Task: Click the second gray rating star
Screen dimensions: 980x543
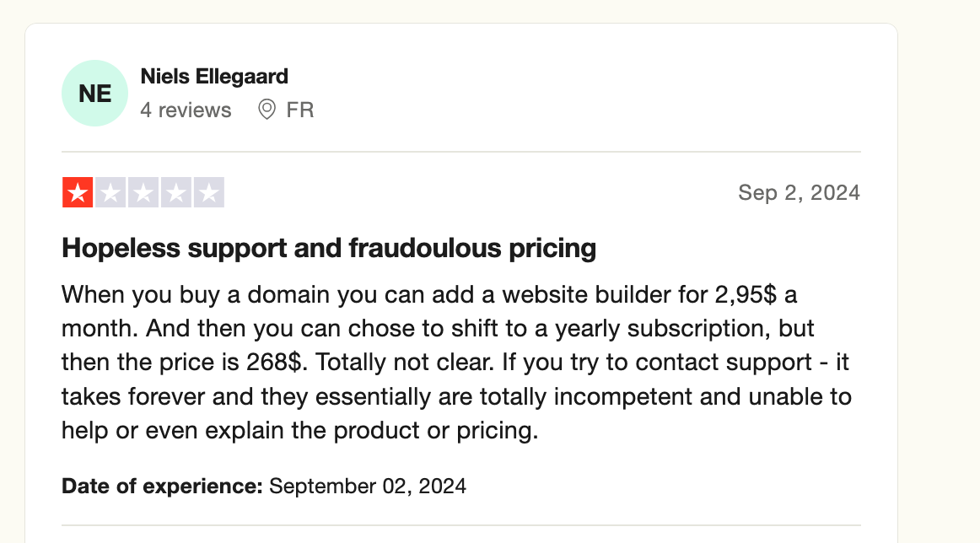Action: (x=110, y=193)
